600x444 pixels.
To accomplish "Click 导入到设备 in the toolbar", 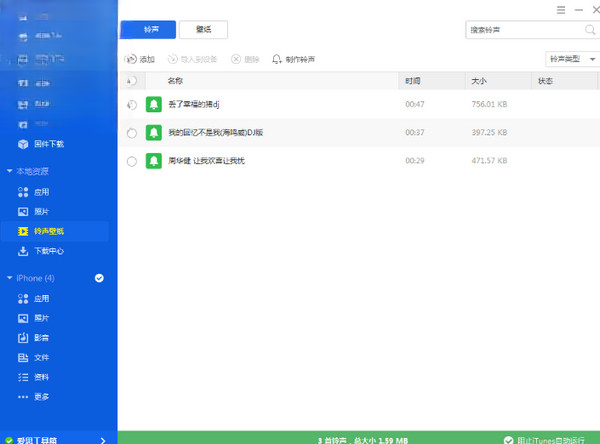I will pos(192,59).
